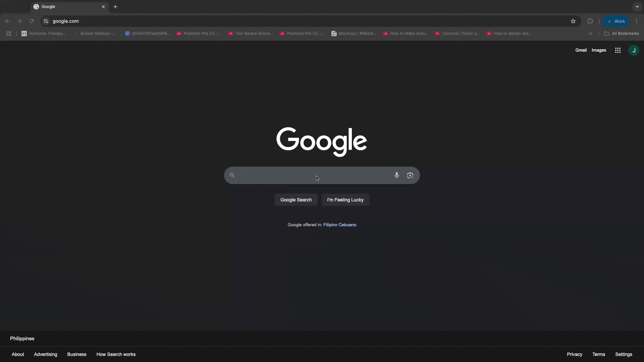Open the Extensions puzzle icon

pyautogui.click(x=590, y=21)
